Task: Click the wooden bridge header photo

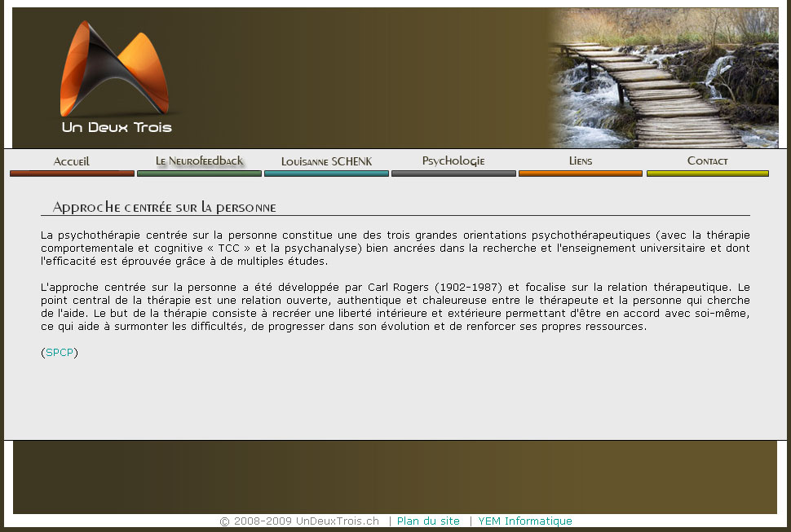Action: coord(665,77)
